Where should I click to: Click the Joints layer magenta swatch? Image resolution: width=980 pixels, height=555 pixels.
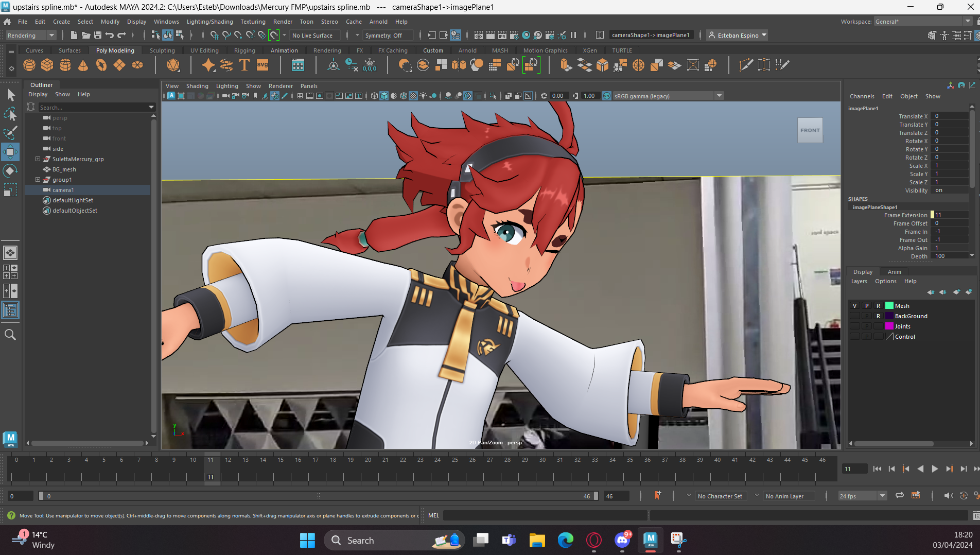click(889, 326)
